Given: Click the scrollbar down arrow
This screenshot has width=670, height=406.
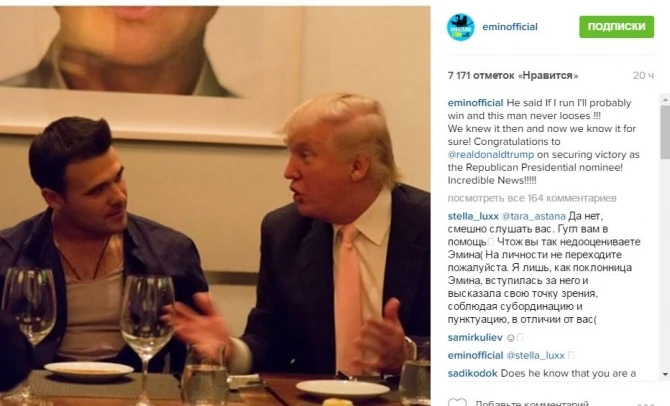Looking at the screenshot, I should pos(665,374).
